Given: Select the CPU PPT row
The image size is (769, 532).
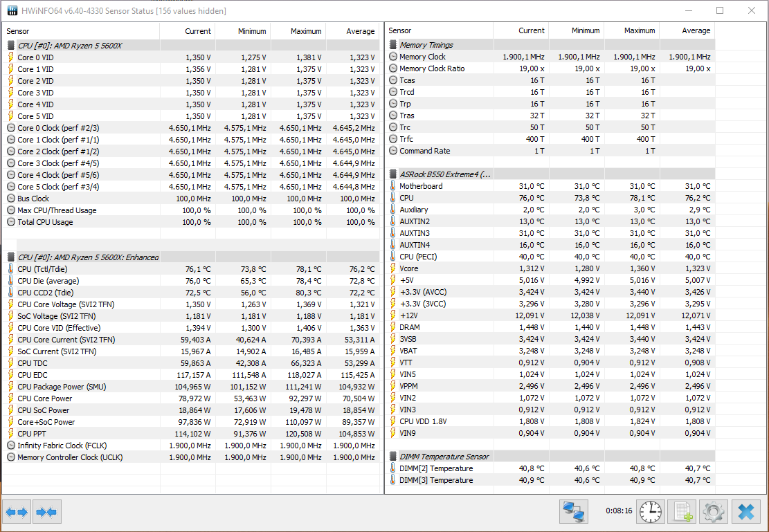Looking at the screenshot, I should pyautogui.click(x=191, y=434).
